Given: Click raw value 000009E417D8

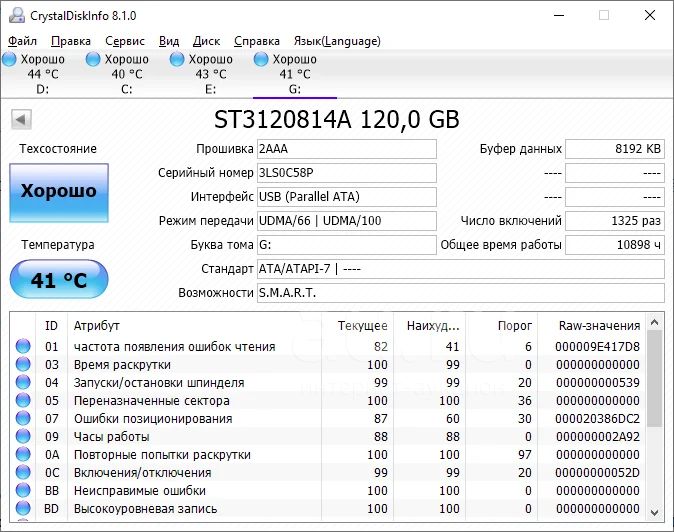Looking at the screenshot, I should point(597,346).
